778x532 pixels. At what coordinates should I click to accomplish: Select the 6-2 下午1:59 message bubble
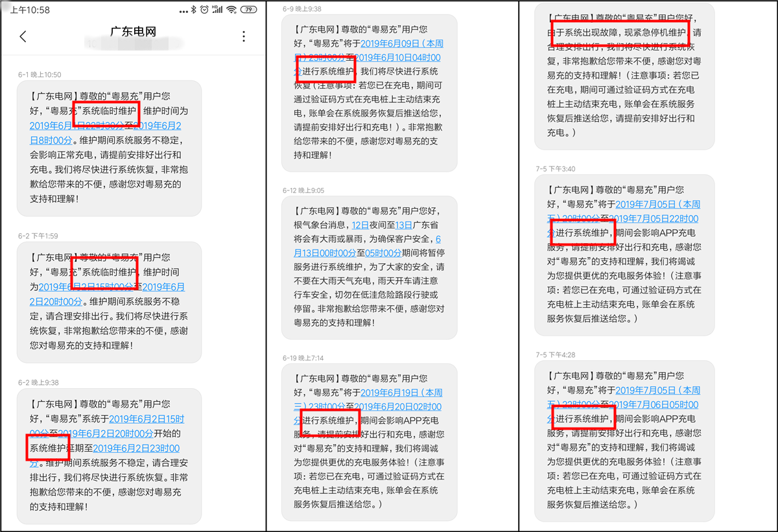(109, 302)
